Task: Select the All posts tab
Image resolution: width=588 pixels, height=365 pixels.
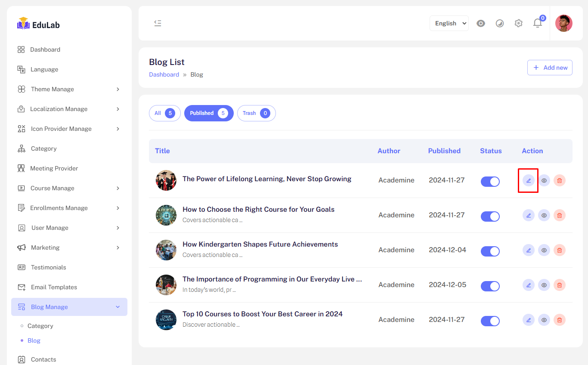Action: [164, 113]
